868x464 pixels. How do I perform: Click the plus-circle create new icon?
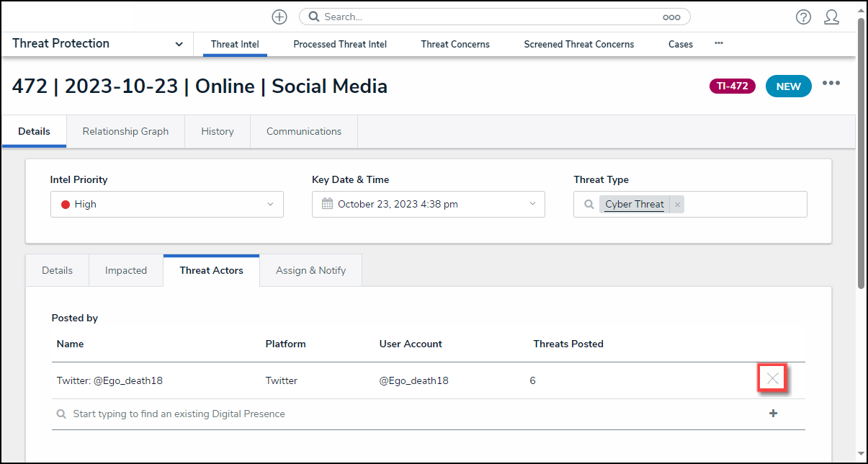coord(279,17)
